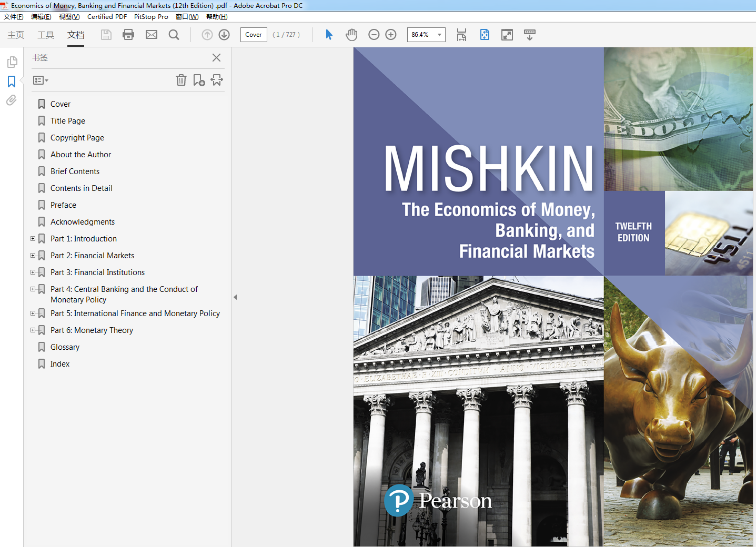Click the Save file toolbar icon
Image resolution: width=756 pixels, height=547 pixels.
click(x=106, y=35)
